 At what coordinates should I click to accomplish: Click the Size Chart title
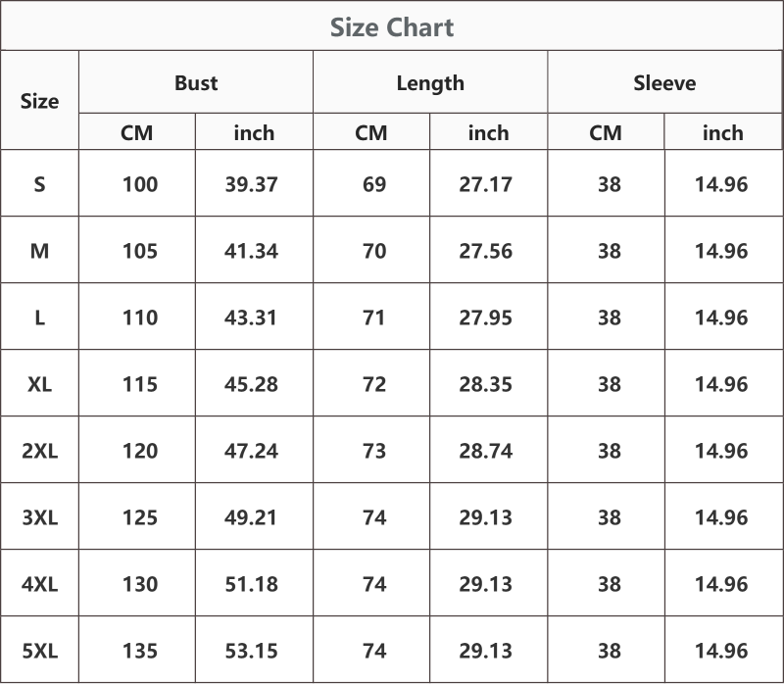pos(392,27)
